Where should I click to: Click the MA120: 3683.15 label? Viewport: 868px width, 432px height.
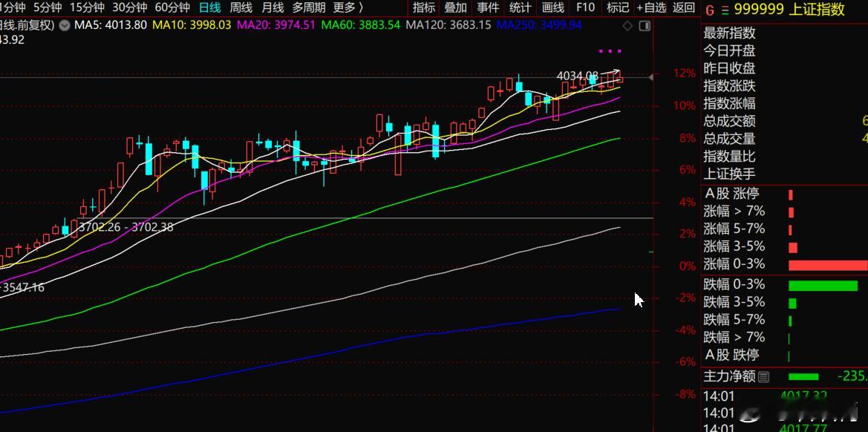(448, 25)
